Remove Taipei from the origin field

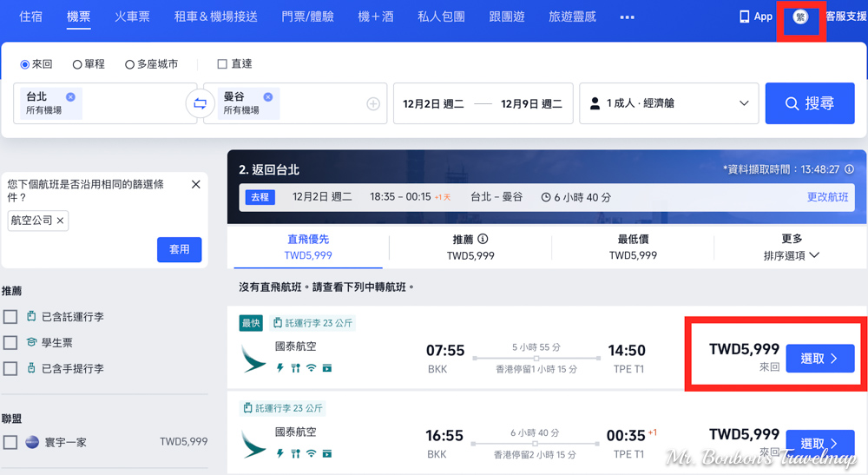[x=70, y=97]
